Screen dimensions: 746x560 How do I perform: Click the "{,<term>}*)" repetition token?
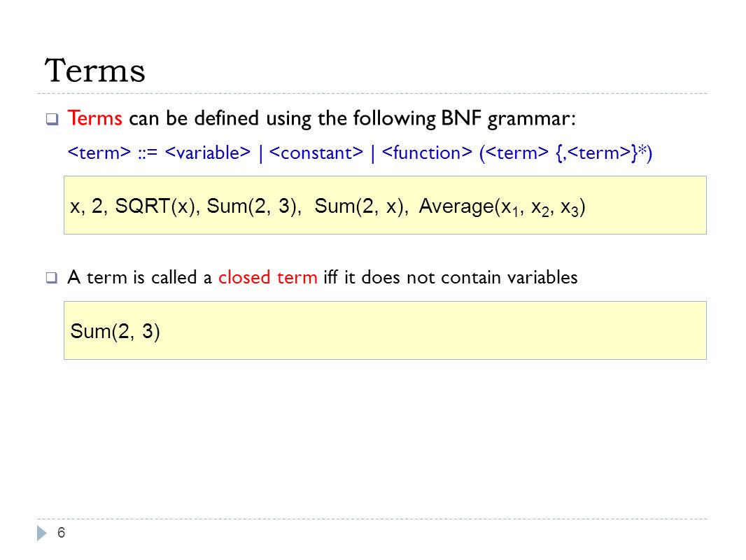click(x=604, y=153)
